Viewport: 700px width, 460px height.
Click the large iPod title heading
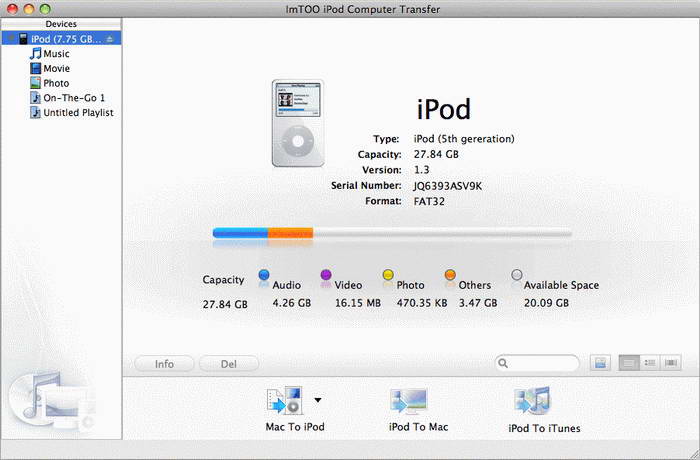[443, 109]
